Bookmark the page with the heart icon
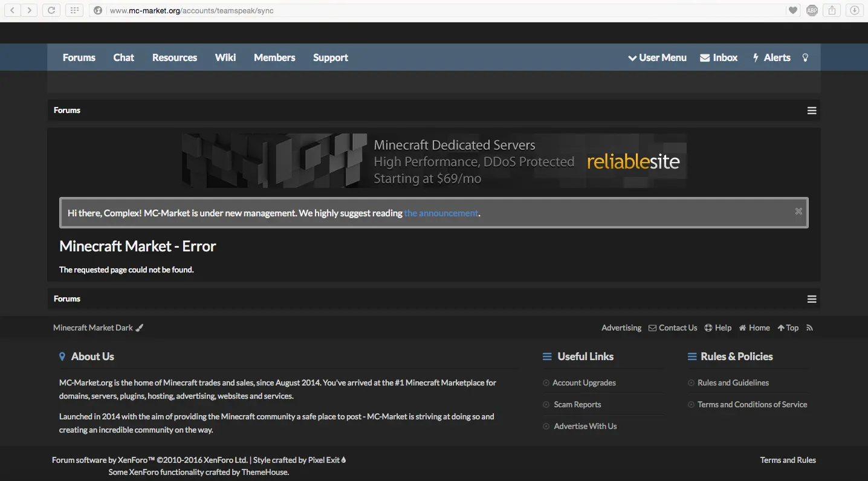Viewport: 868px width, 481px height. 792,10
